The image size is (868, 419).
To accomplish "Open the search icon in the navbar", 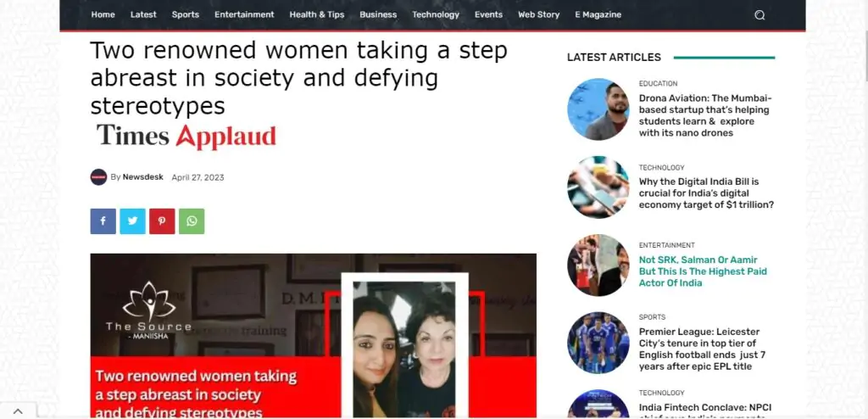I will click(x=759, y=15).
